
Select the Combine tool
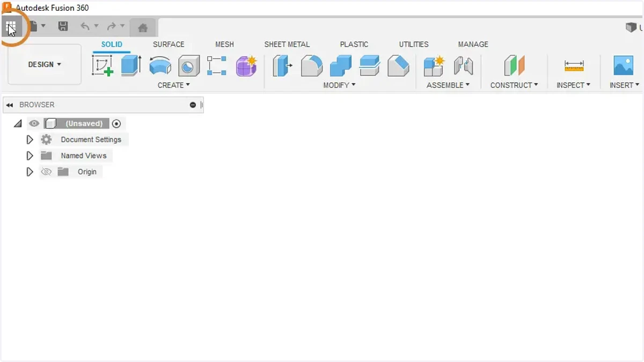pyautogui.click(x=340, y=66)
